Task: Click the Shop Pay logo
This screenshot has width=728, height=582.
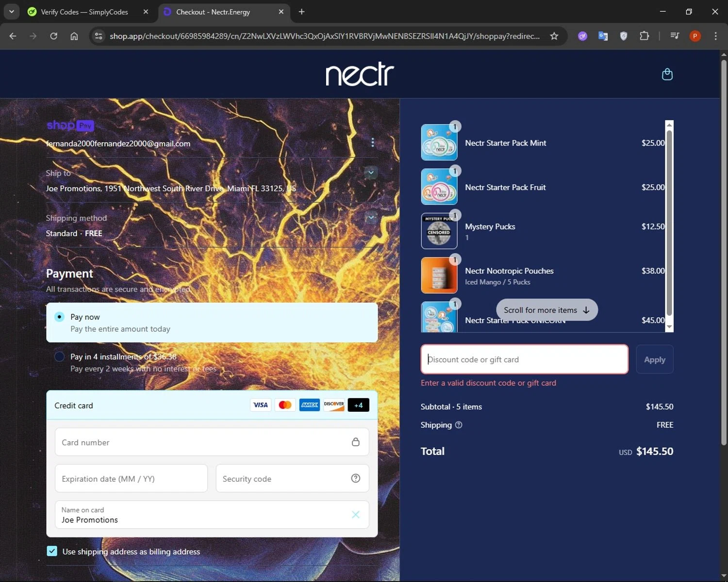Action: pos(70,125)
